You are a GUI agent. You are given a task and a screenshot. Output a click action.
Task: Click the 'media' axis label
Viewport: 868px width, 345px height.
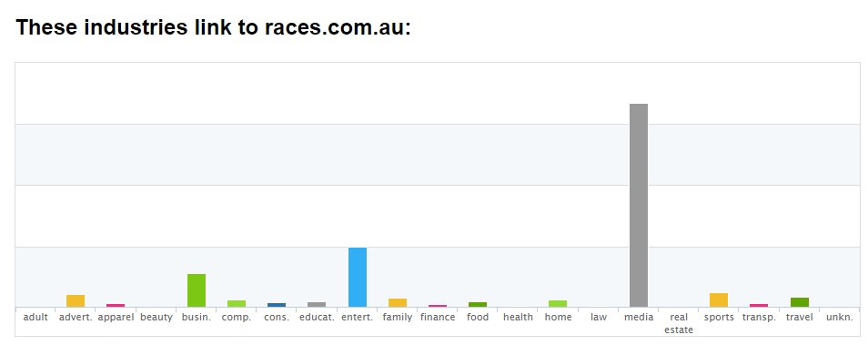click(x=639, y=318)
